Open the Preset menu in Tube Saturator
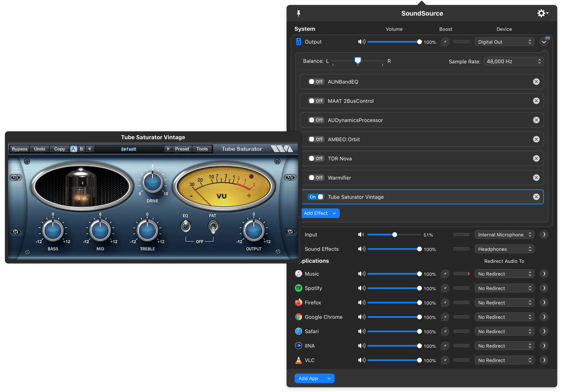566x392 pixels. pyautogui.click(x=182, y=149)
